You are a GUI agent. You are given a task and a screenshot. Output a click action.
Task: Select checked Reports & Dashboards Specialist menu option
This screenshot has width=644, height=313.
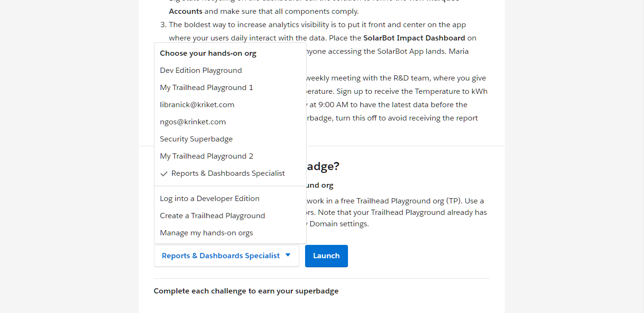pos(228,173)
